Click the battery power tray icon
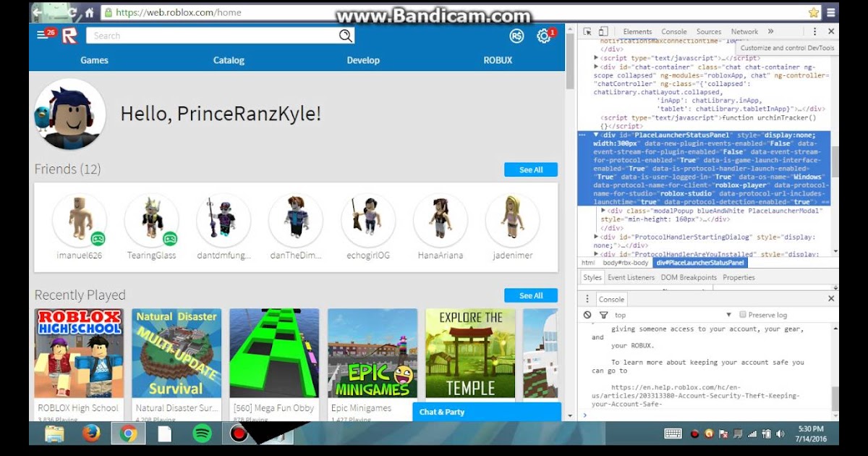The image size is (868, 456). [766, 434]
